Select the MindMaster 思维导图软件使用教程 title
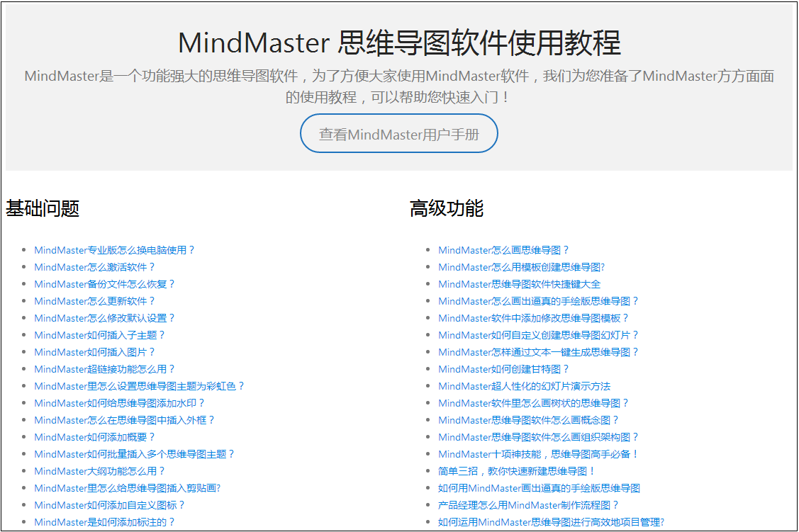Image resolution: width=799 pixels, height=532 pixels. tap(400, 43)
